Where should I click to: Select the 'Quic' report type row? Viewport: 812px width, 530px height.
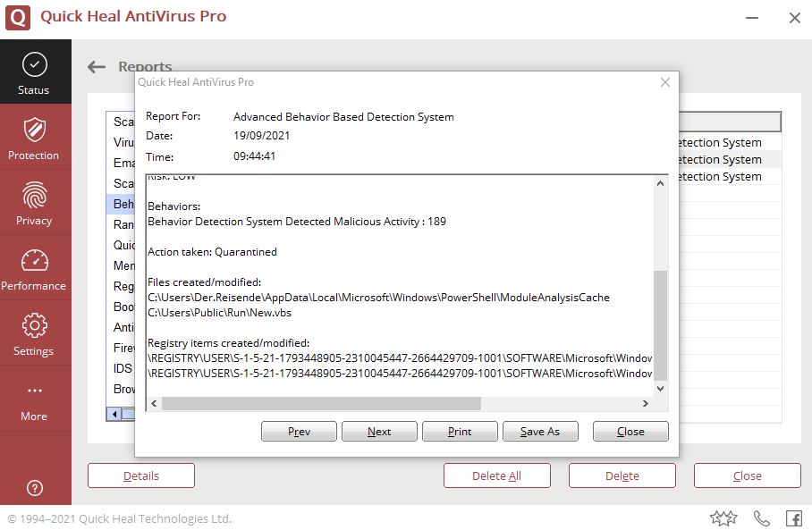122,245
